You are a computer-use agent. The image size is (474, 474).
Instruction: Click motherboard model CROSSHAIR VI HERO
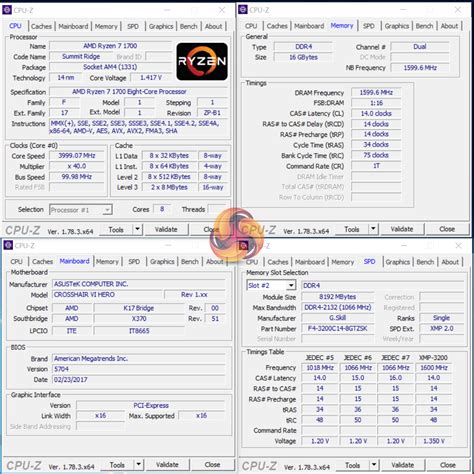(107, 295)
